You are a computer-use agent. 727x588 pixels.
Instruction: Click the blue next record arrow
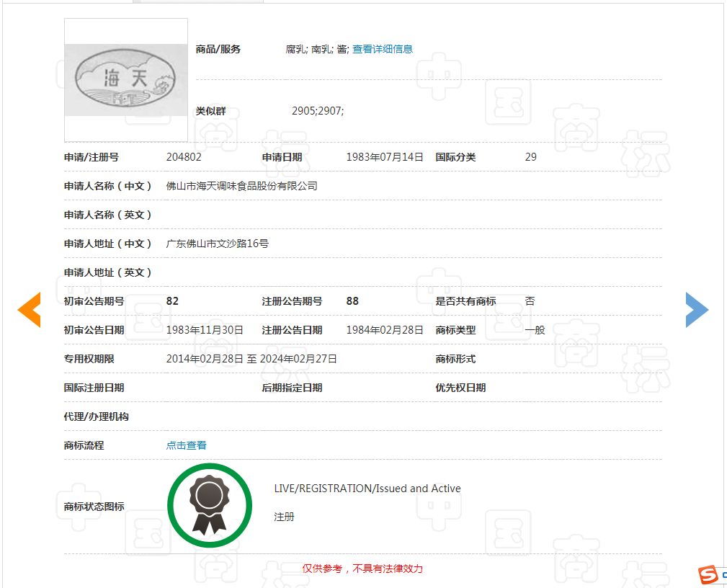point(696,311)
